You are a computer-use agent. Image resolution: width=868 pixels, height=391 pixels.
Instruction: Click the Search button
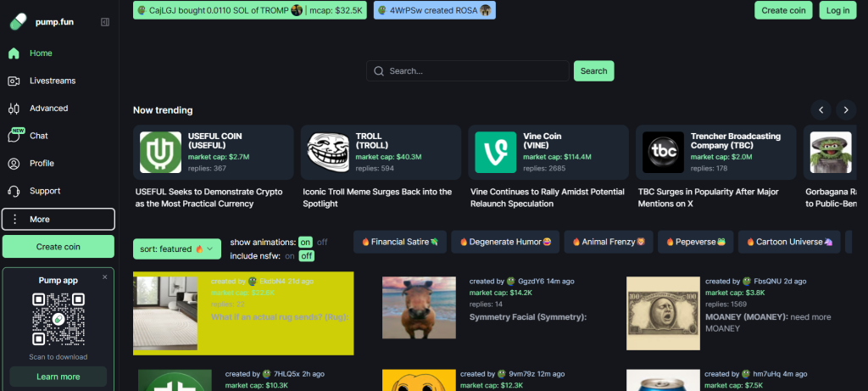(x=594, y=71)
